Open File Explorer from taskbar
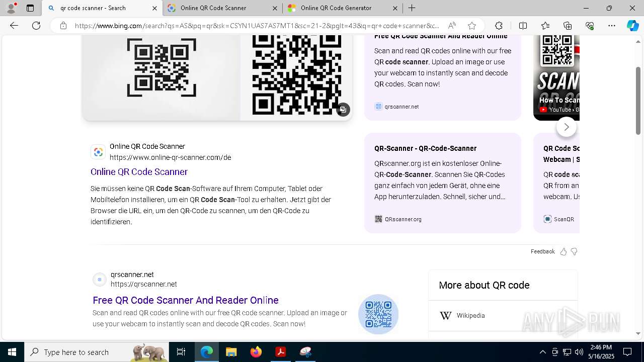644x362 pixels. (x=231, y=352)
